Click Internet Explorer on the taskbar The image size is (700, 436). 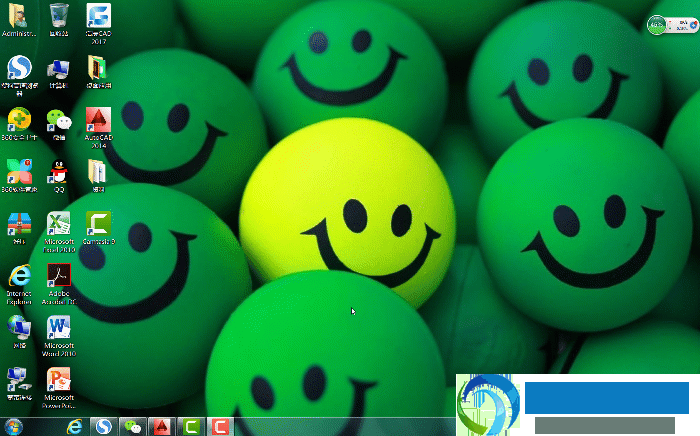pos(74,427)
